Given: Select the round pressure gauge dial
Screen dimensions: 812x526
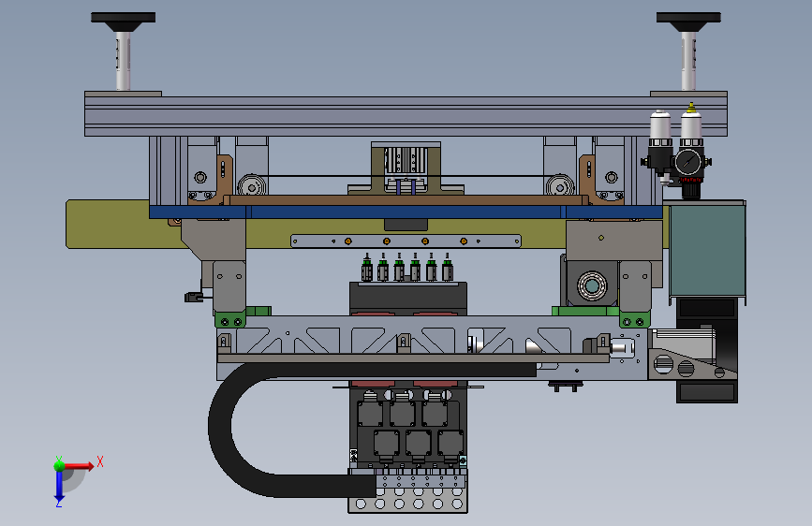Looking at the screenshot, I should (x=687, y=163).
